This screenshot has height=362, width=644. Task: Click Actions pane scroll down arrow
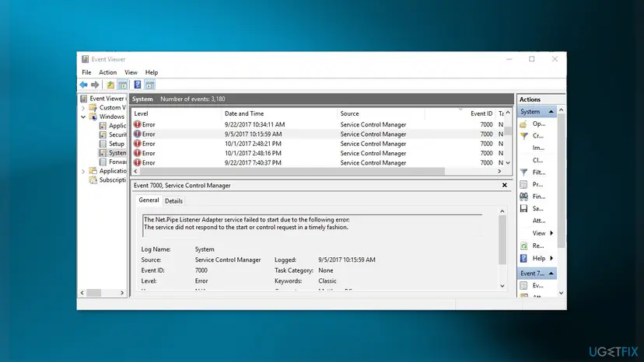click(x=561, y=293)
